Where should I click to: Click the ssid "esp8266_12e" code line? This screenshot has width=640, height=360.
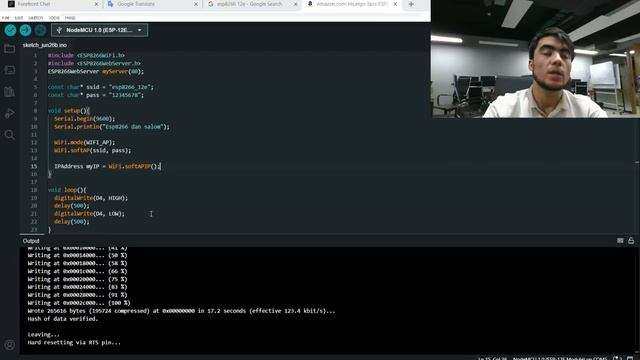click(100, 87)
